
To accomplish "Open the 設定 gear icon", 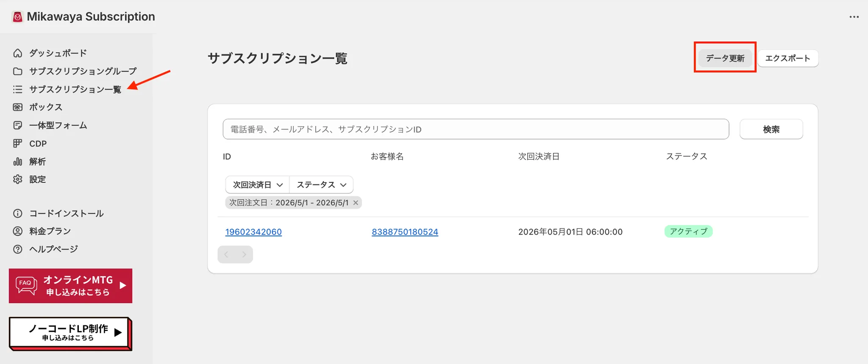I will point(17,179).
